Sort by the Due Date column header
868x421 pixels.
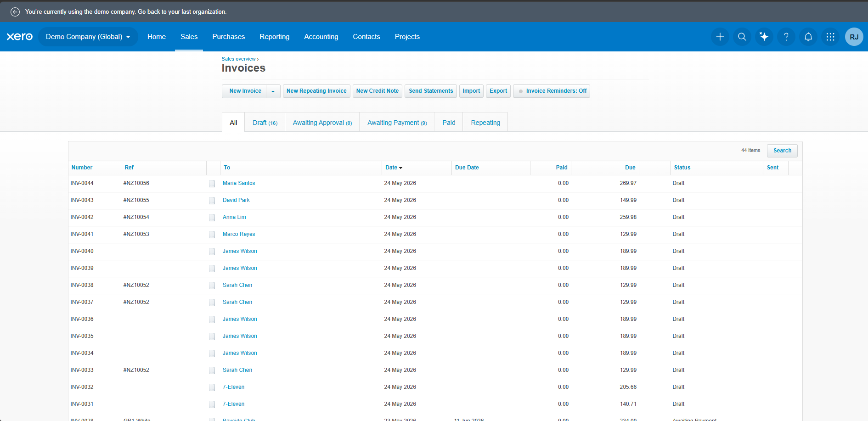coord(467,168)
